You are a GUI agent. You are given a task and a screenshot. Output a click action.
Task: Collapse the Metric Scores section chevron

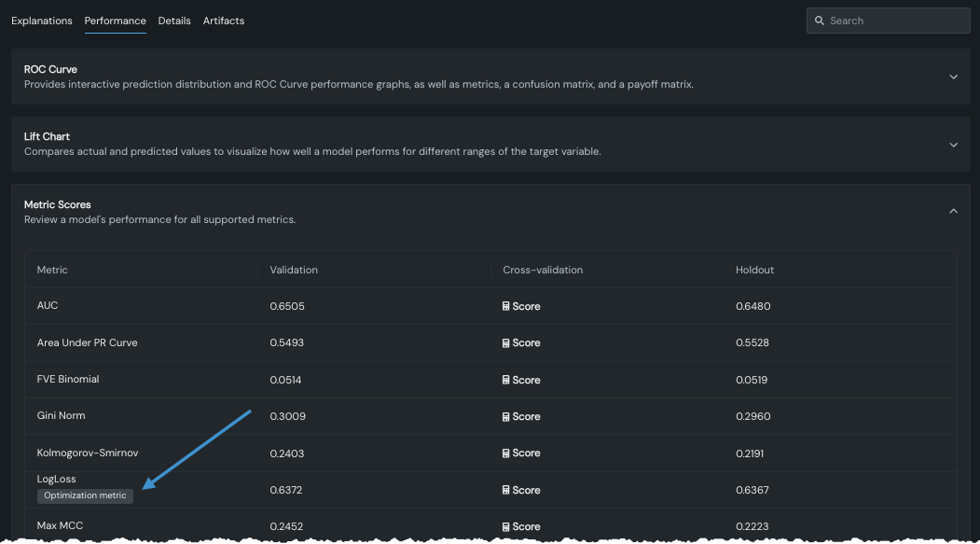pos(953,212)
